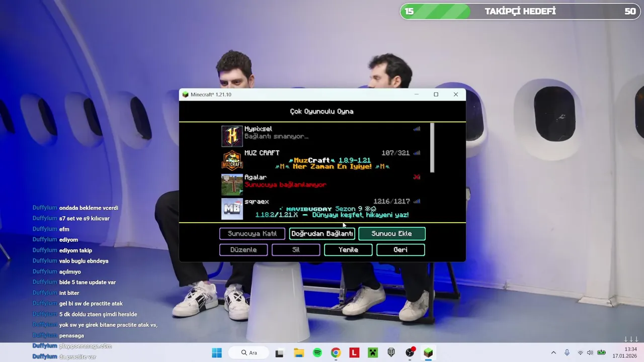
Task: Click Agalar's red connection error icon
Action: pos(417,177)
